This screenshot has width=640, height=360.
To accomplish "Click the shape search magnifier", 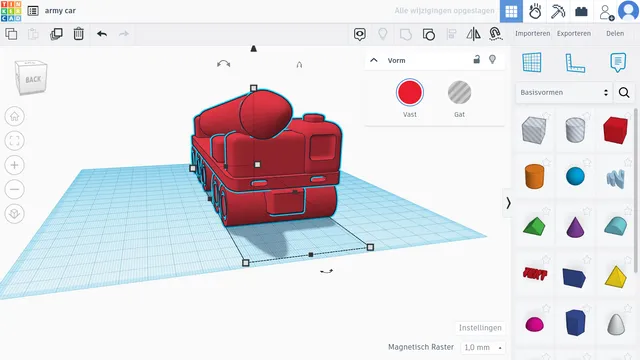I will click(x=624, y=93).
